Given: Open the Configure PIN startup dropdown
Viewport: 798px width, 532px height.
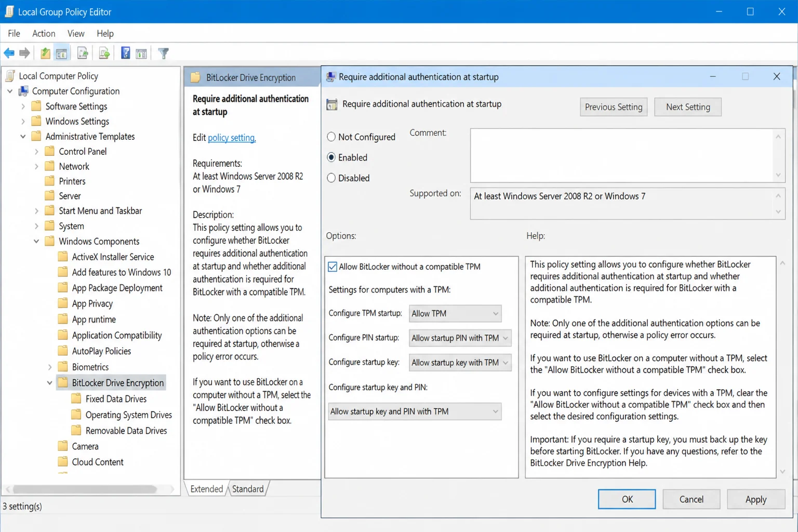Looking at the screenshot, I should (x=460, y=338).
